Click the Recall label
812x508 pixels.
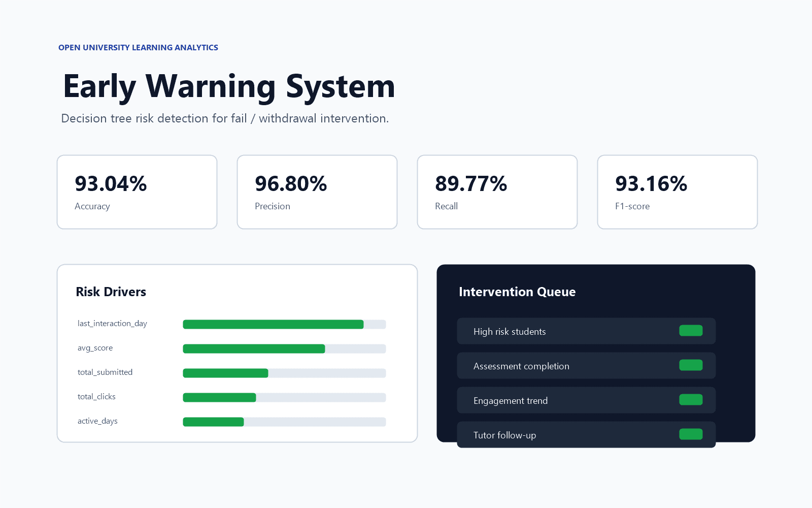click(x=446, y=206)
